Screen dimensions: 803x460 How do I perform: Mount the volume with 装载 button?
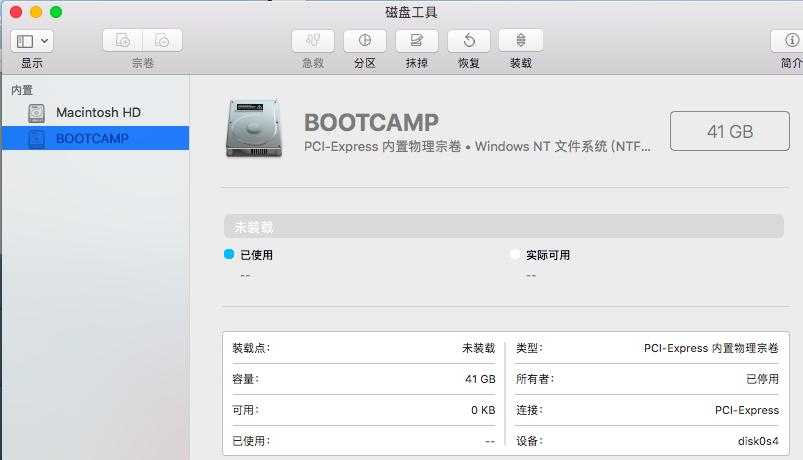[x=521, y=40]
